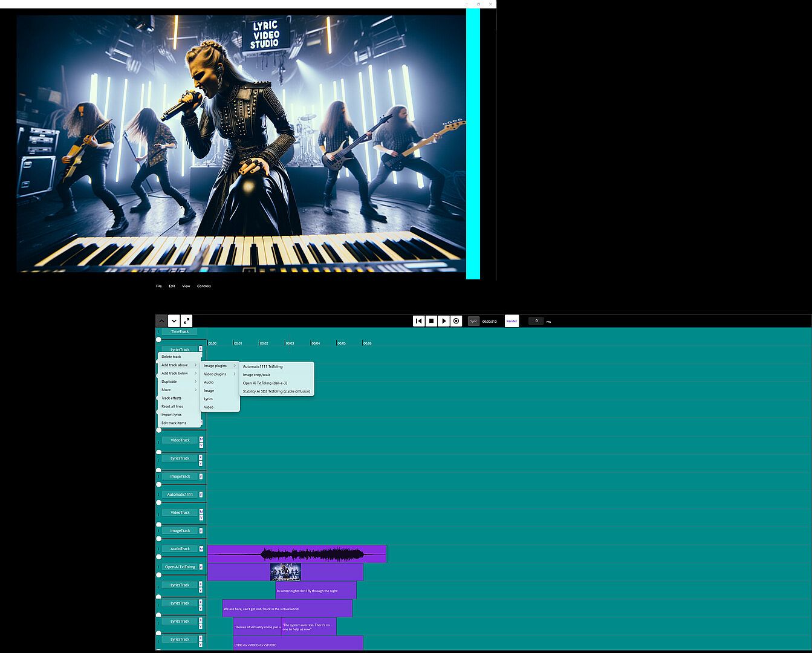Click the 00:00 mark on the time ruler
812x653 pixels.
tap(212, 343)
